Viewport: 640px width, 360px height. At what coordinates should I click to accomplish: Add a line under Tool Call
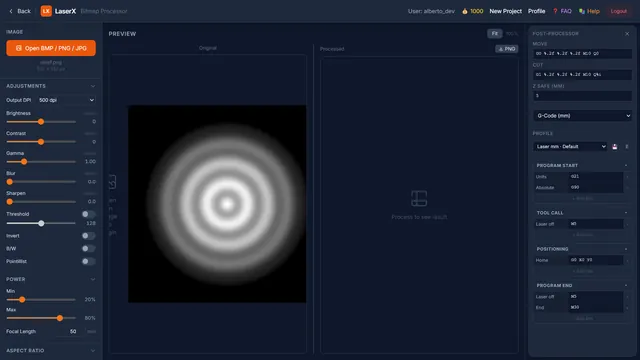(x=582, y=235)
